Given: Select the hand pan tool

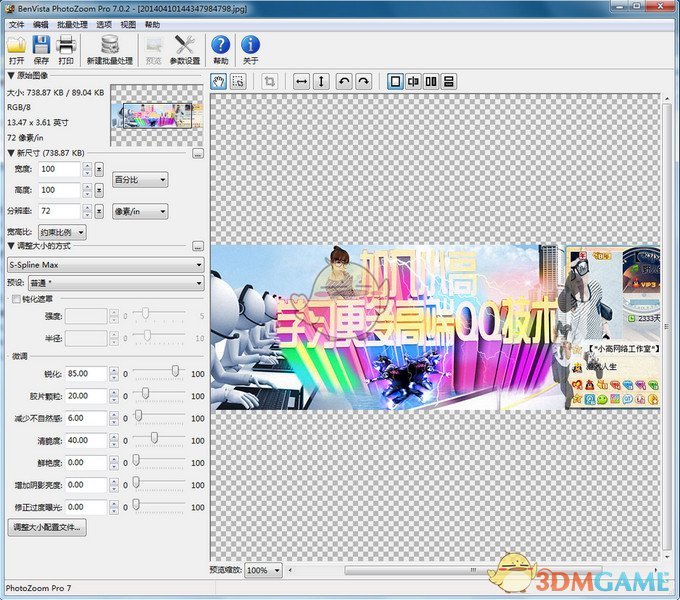Looking at the screenshot, I should [x=219, y=82].
